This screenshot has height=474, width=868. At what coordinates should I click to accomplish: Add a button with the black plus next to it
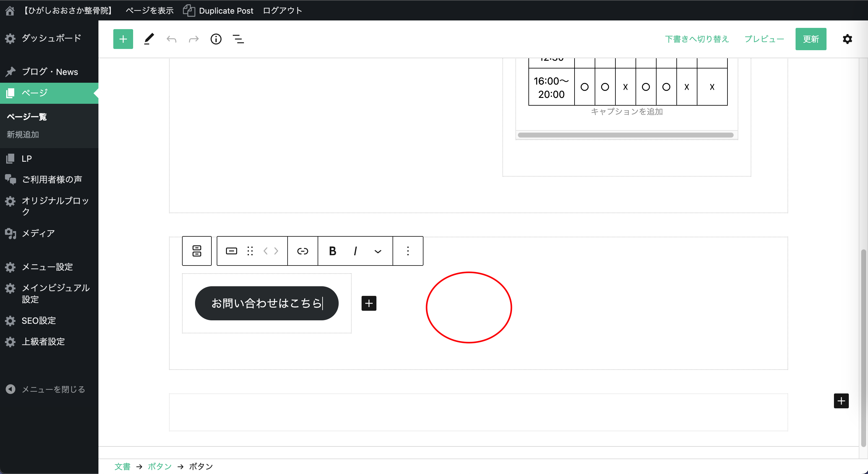pos(369,303)
